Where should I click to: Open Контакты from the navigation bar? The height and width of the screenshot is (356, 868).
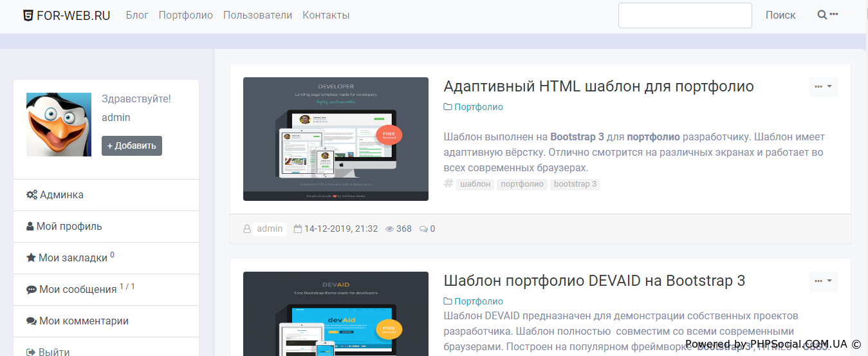(x=326, y=15)
